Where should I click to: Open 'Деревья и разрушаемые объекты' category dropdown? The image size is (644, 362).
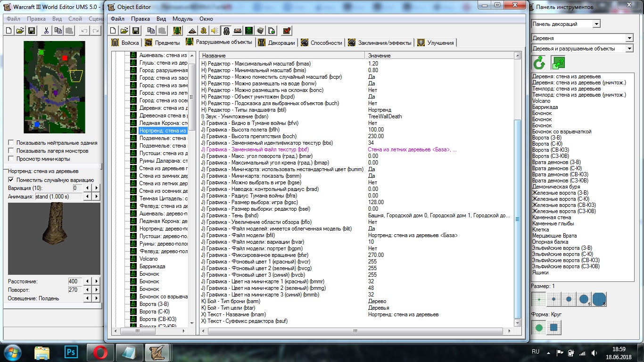629,49
